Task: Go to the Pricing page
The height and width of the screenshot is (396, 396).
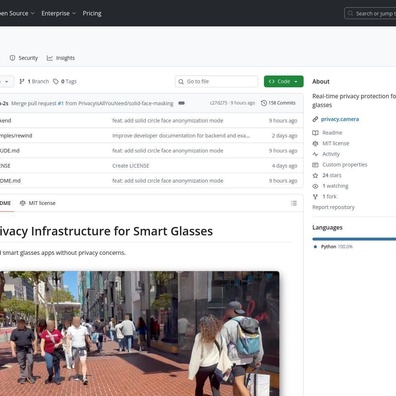Action: (x=92, y=13)
